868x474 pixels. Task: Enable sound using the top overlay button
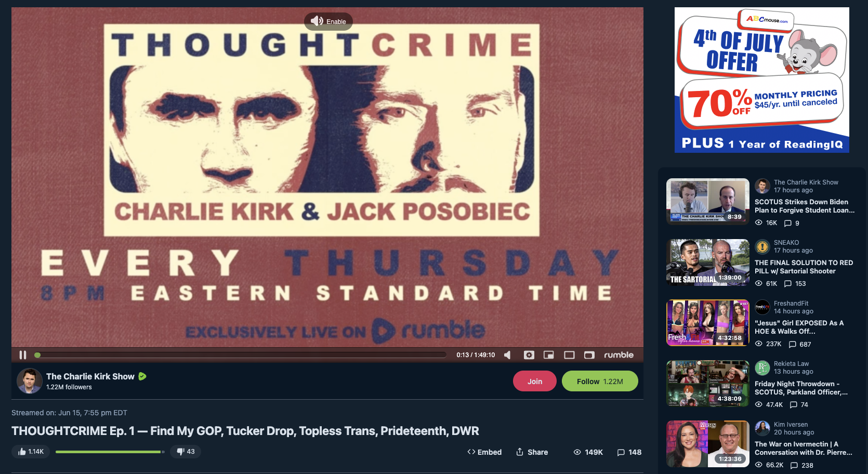tap(328, 21)
